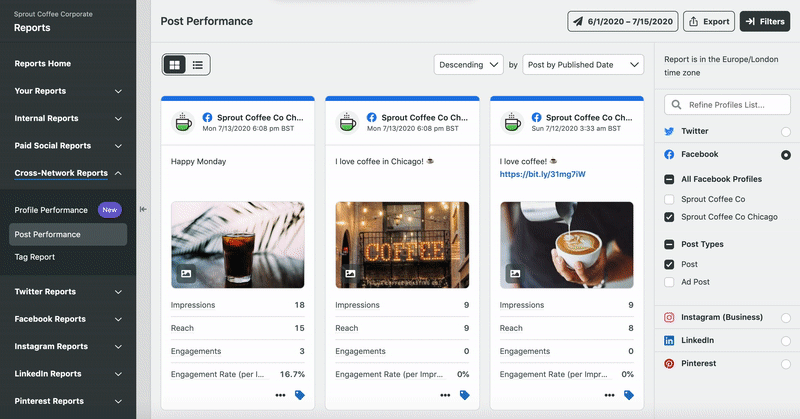Select the Facebook radio button

pos(786,155)
